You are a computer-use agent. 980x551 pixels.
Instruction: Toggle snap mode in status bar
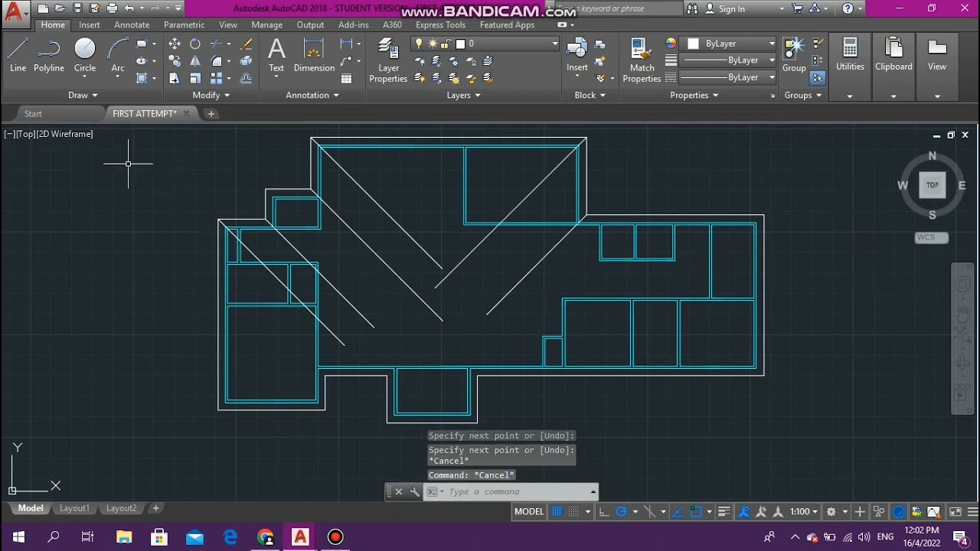pos(573,511)
